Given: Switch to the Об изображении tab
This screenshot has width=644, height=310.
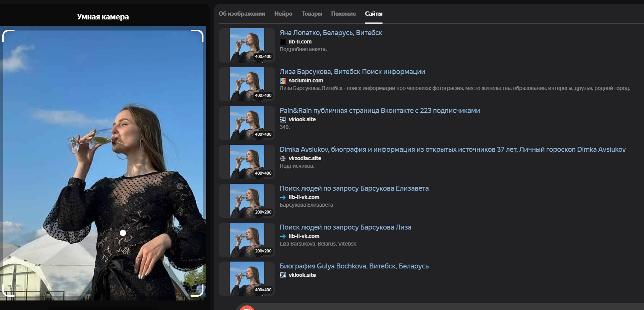Looking at the screenshot, I should (242, 14).
